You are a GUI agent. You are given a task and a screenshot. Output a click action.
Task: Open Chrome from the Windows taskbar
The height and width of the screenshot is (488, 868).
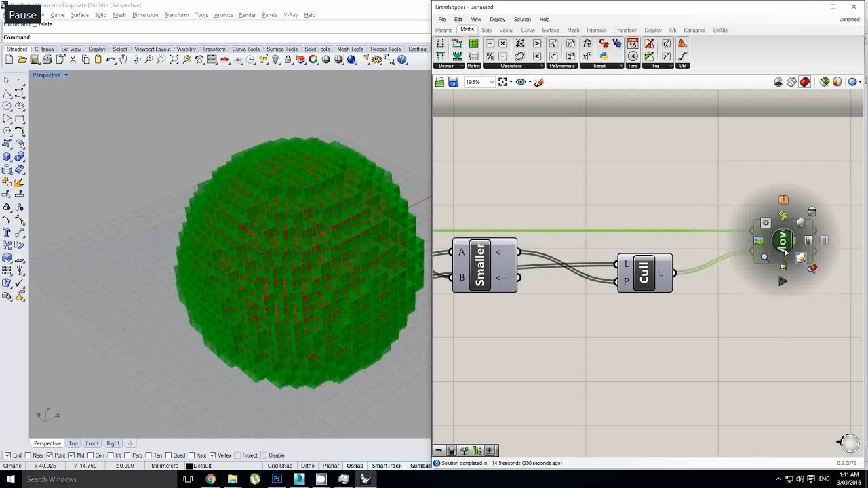tap(210, 479)
